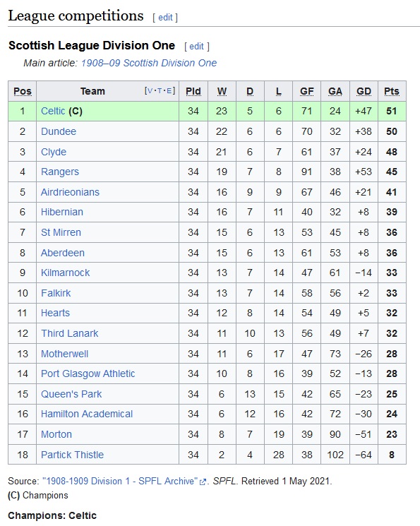Visit the Port Glasgow Athletic page
The image size is (420, 526).
(88, 373)
